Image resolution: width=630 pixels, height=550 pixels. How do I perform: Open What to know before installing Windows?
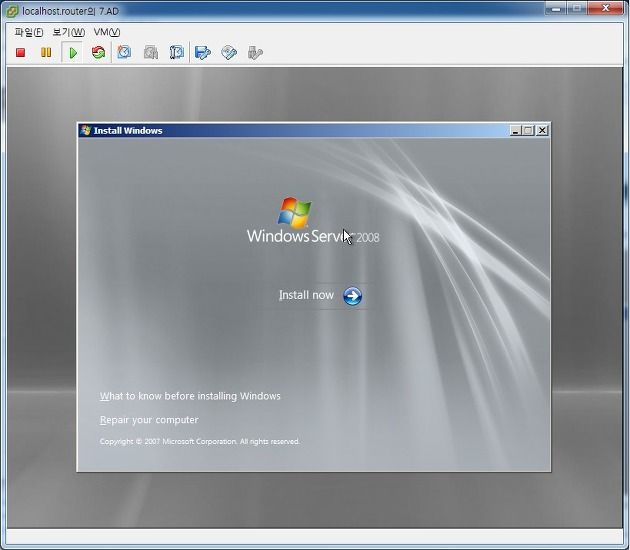click(190, 396)
